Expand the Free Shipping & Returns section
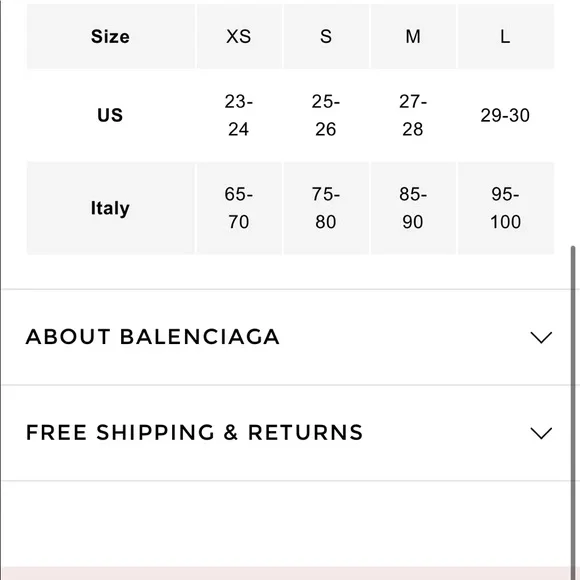 click(x=285, y=433)
